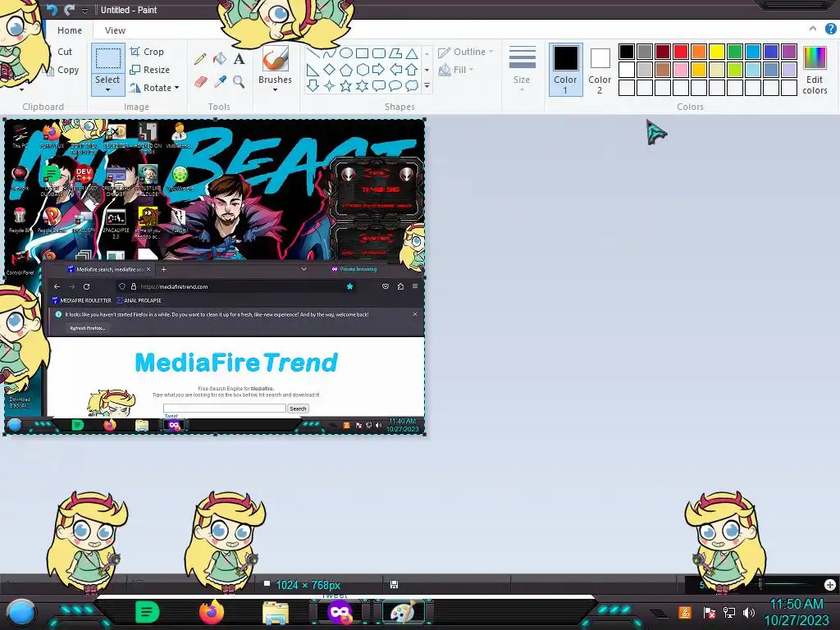Pick the Oval callout shape
This screenshot has height=630, width=840.
(395, 85)
